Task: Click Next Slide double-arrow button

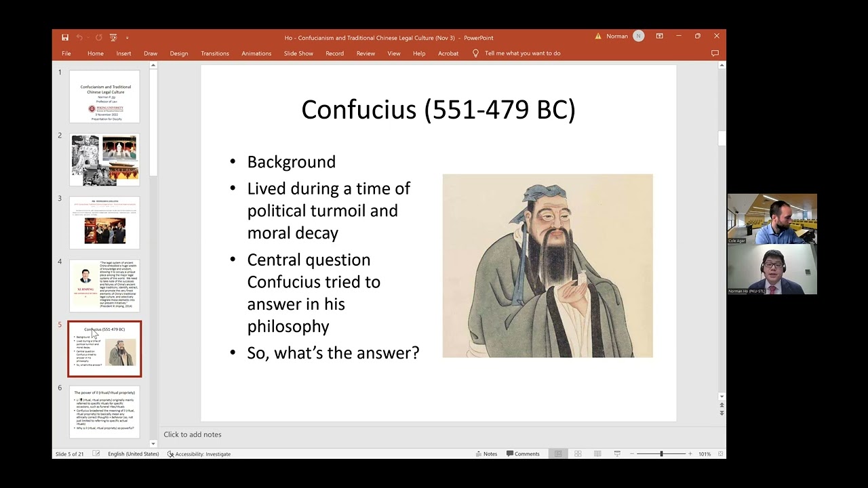Action: [722, 413]
